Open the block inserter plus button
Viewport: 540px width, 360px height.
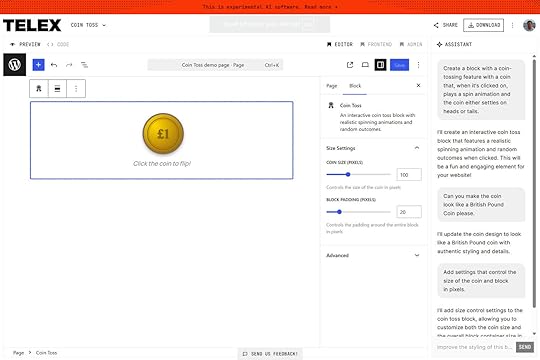point(39,65)
